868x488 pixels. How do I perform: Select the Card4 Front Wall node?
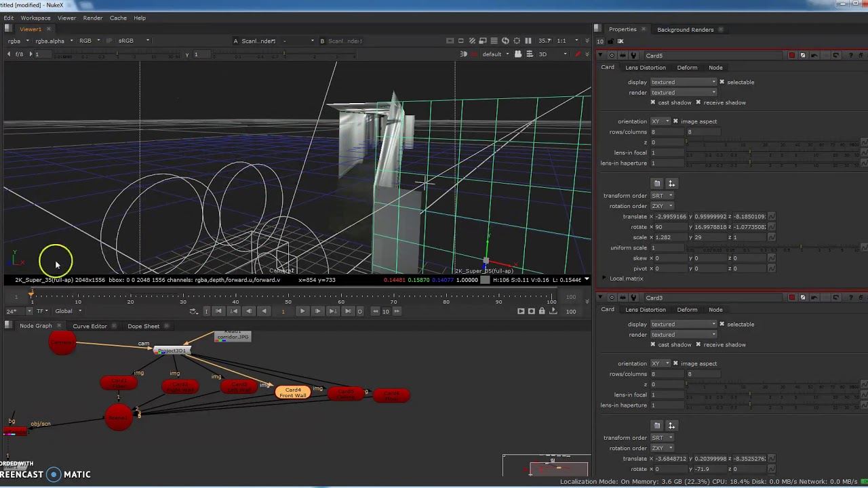[x=293, y=392]
